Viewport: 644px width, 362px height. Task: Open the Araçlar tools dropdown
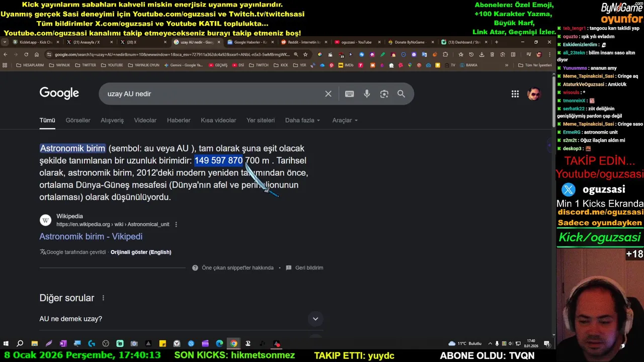coord(345,120)
